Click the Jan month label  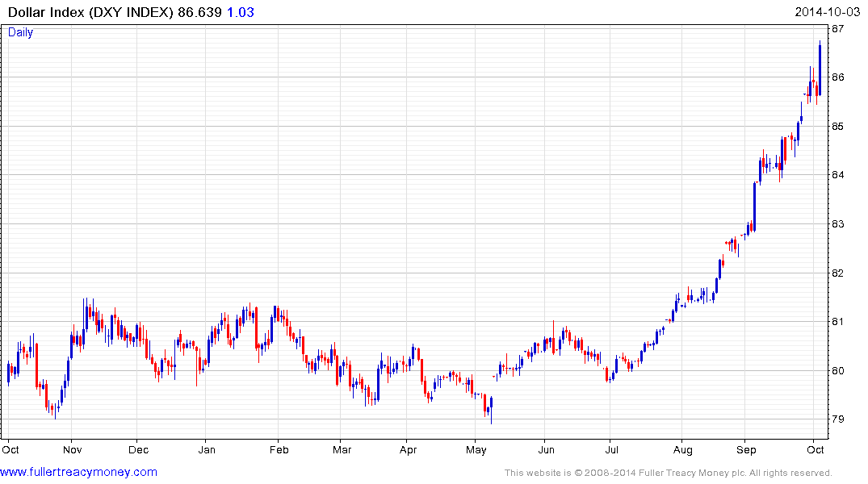coord(207,449)
